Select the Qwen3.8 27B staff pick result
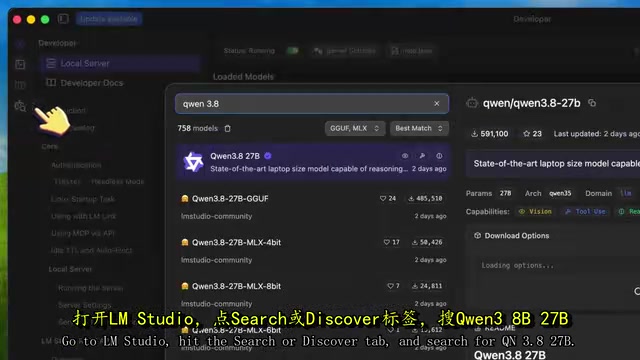640x360 pixels. pos(313,162)
